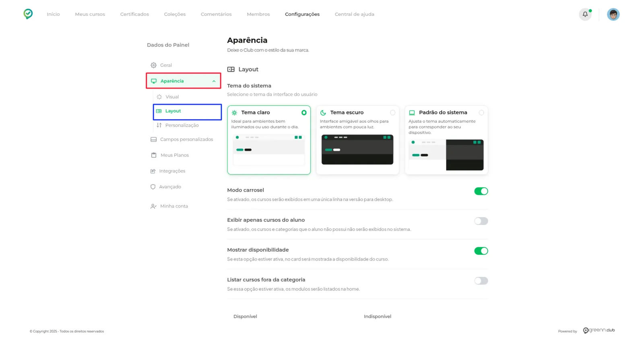Open the notifications bell

tap(585, 14)
